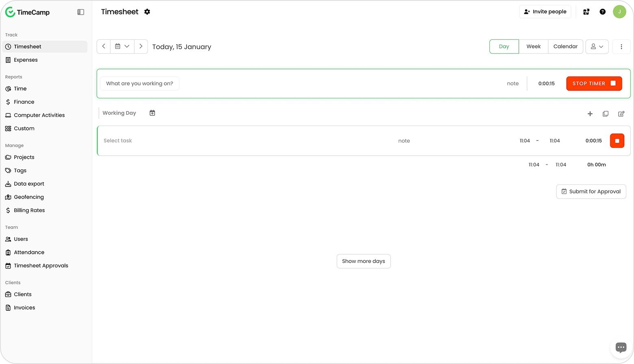The width and height of the screenshot is (634, 364).
Task: Open the user selector dropdown
Action: point(597,46)
